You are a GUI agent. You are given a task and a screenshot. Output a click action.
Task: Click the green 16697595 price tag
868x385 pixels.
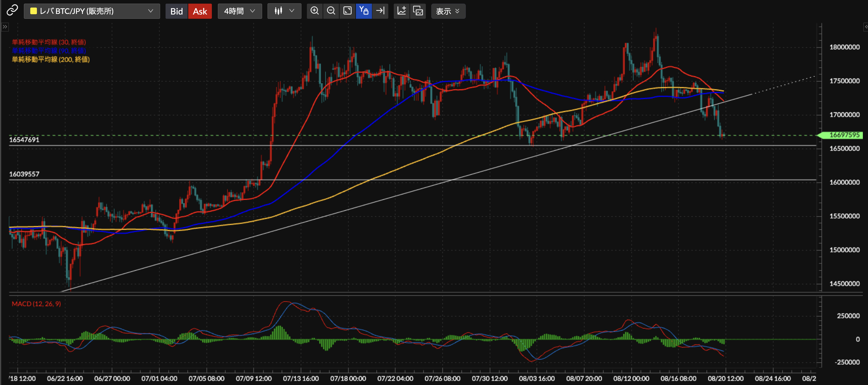[x=842, y=135]
